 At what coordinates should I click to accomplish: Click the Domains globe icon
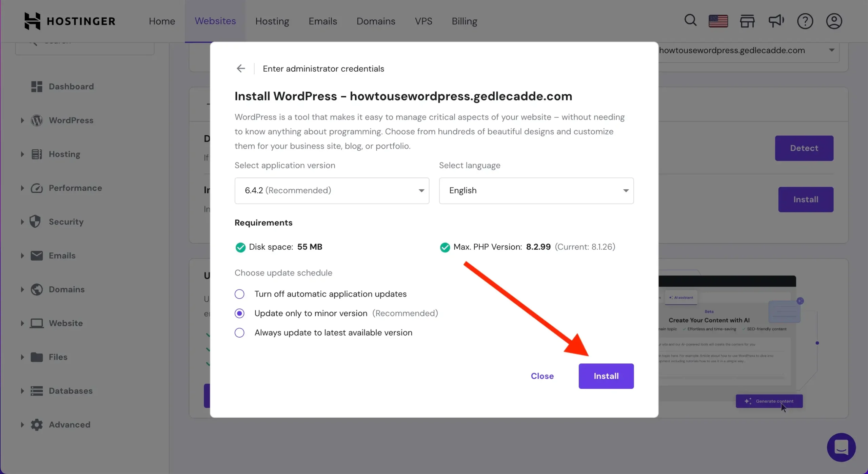[37, 289]
